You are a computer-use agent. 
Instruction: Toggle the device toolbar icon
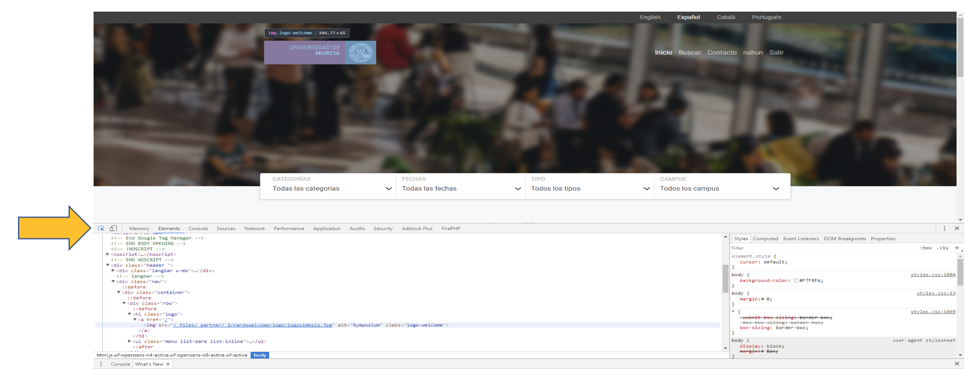click(x=113, y=229)
